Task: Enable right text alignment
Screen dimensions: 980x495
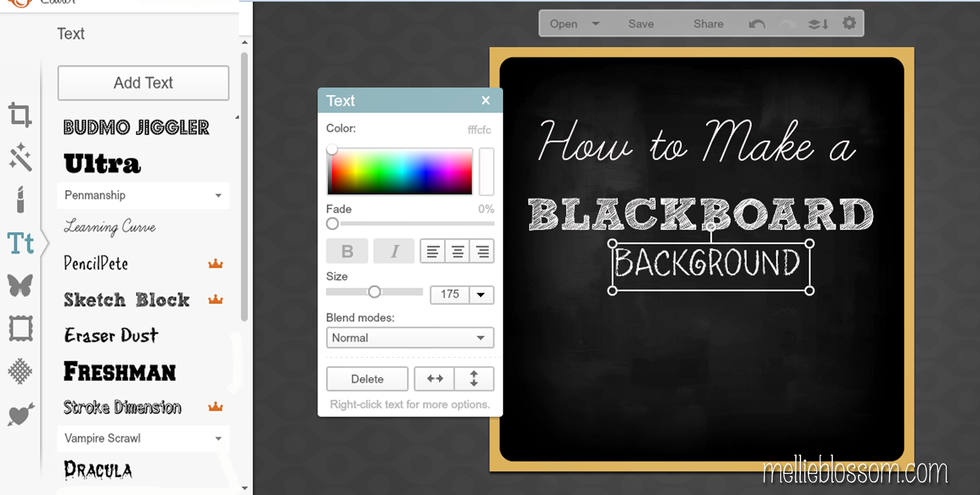Action: click(481, 251)
